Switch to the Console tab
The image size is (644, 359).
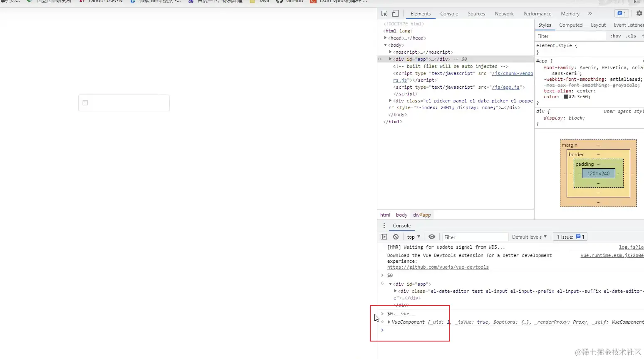(x=449, y=13)
